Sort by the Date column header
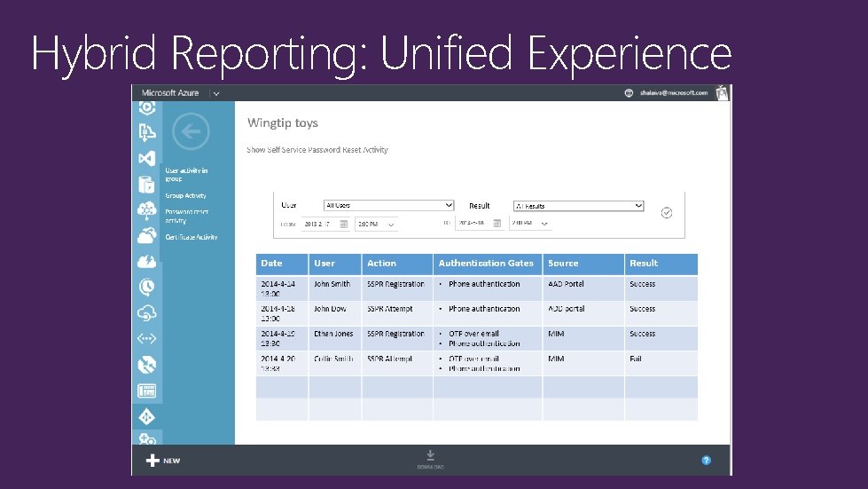 (x=282, y=264)
